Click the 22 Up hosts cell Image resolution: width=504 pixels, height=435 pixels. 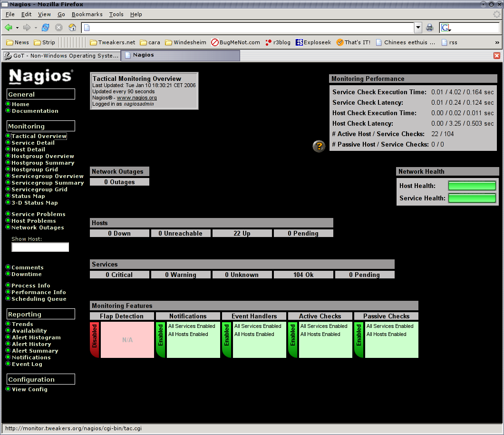pyautogui.click(x=242, y=234)
